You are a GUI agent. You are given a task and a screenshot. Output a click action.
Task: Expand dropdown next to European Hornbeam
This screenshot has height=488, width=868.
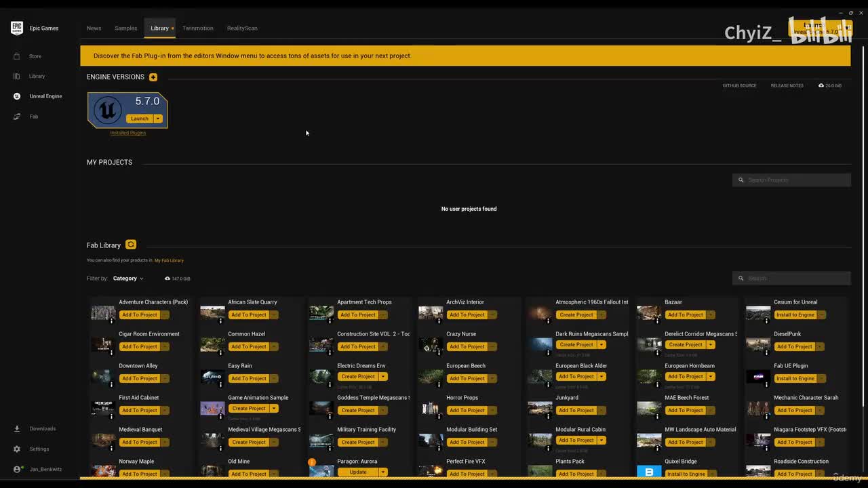(711, 377)
